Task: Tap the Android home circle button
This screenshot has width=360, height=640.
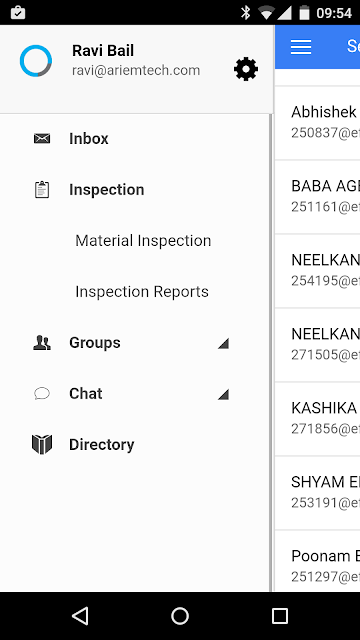Action: [x=180, y=616]
